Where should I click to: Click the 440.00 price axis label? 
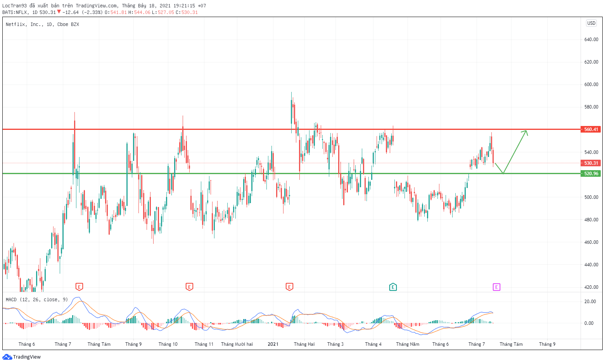591,265
